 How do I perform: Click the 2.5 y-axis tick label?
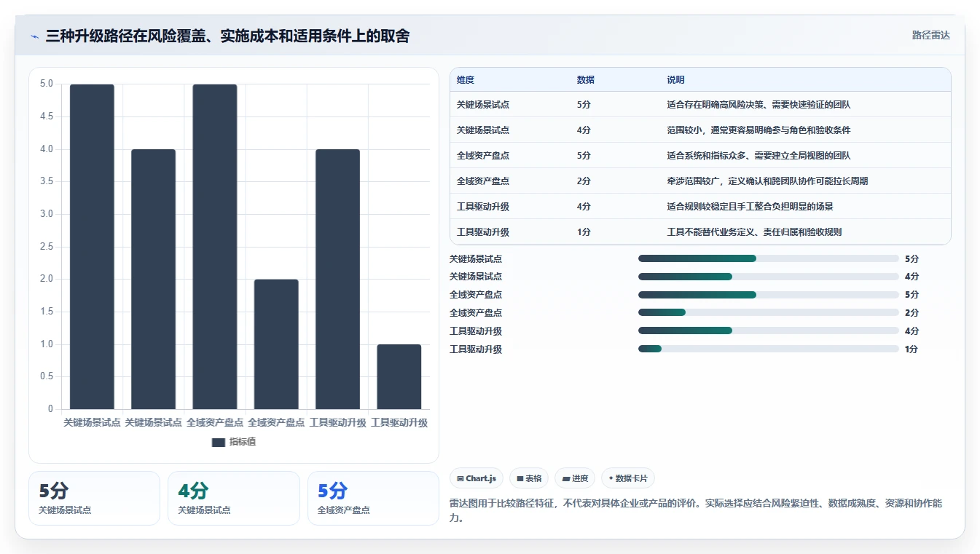point(47,247)
